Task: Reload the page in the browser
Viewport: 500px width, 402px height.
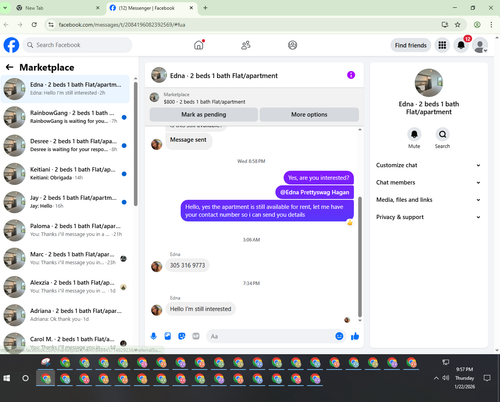Action: [x=34, y=24]
